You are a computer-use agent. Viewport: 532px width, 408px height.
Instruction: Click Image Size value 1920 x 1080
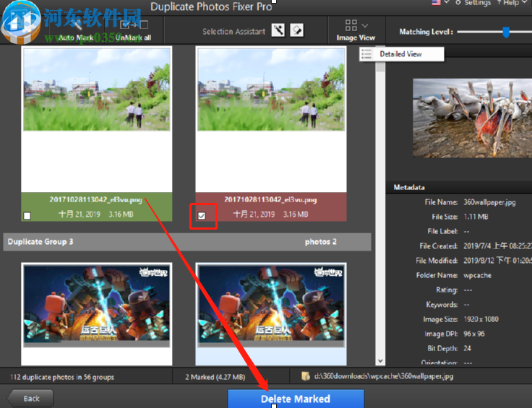pyautogui.click(x=481, y=319)
